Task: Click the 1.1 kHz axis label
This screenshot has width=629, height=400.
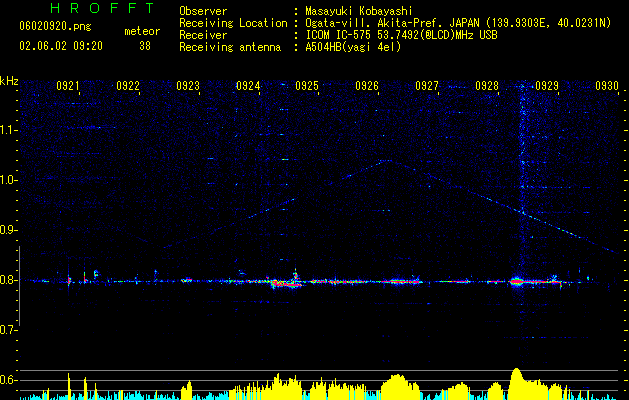Action: 9,130
